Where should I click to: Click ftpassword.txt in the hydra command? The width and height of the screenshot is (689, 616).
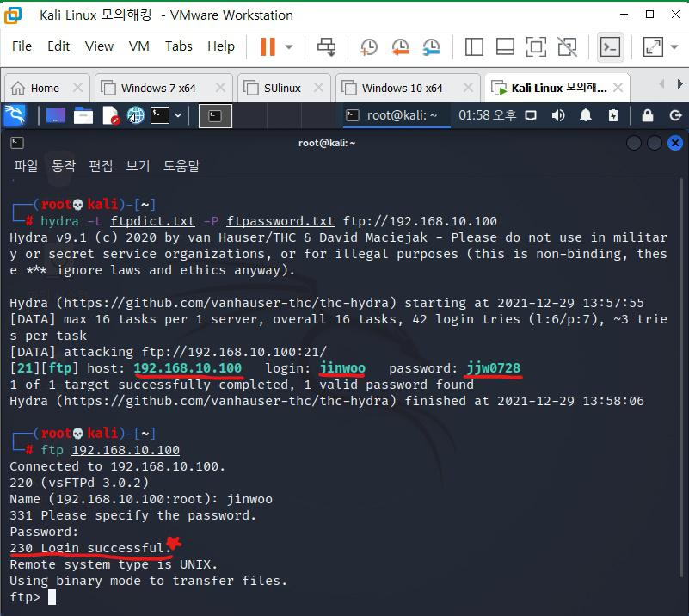click(280, 221)
